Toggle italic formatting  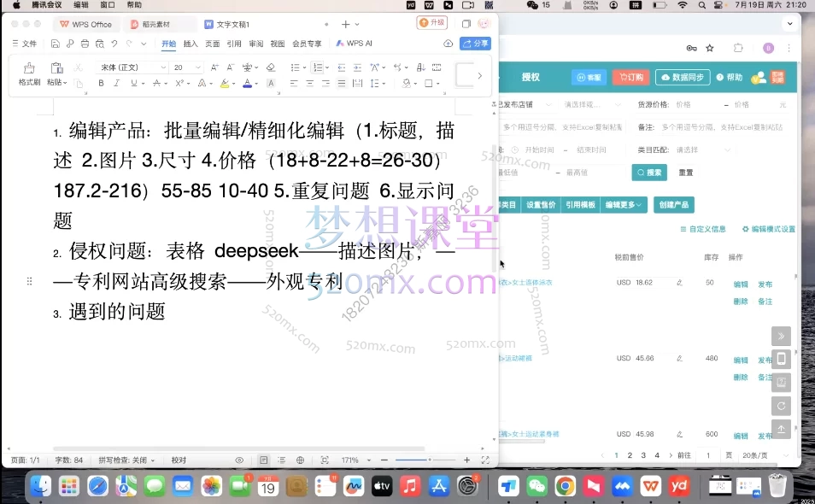coord(116,83)
